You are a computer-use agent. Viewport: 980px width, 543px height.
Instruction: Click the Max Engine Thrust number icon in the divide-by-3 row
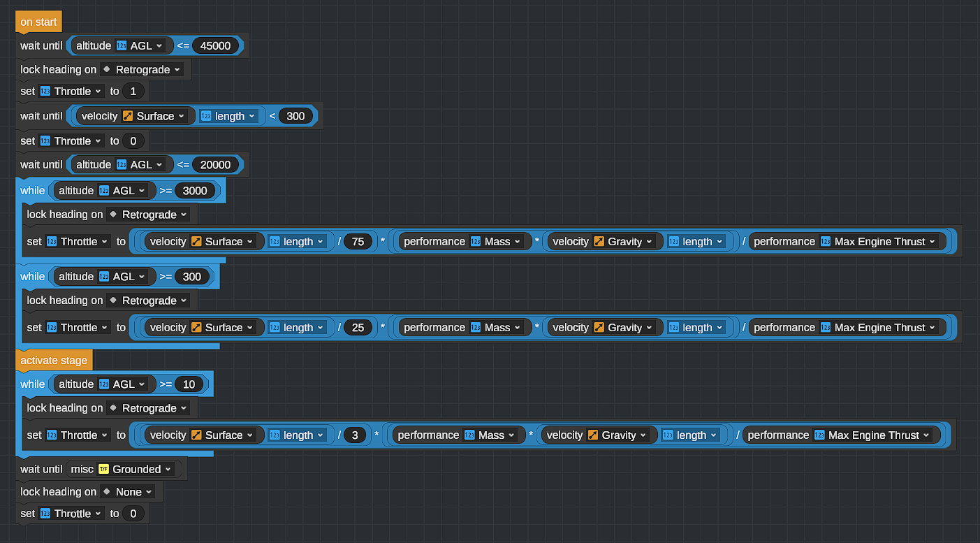[x=819, y=435]
